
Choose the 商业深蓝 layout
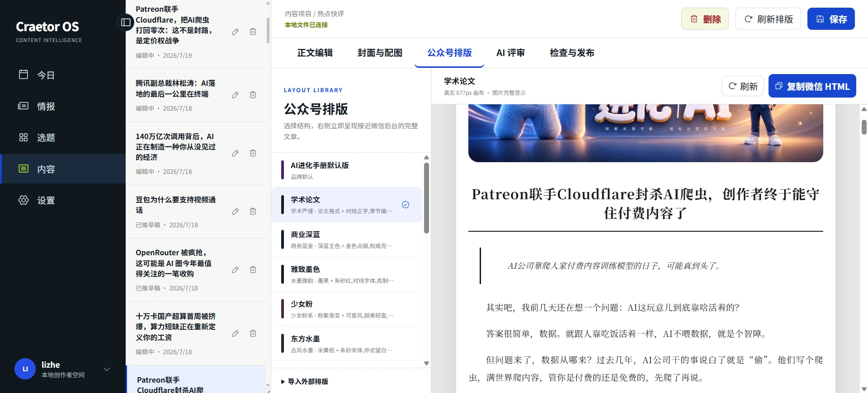pyautogui.click(x=347, y=239)
